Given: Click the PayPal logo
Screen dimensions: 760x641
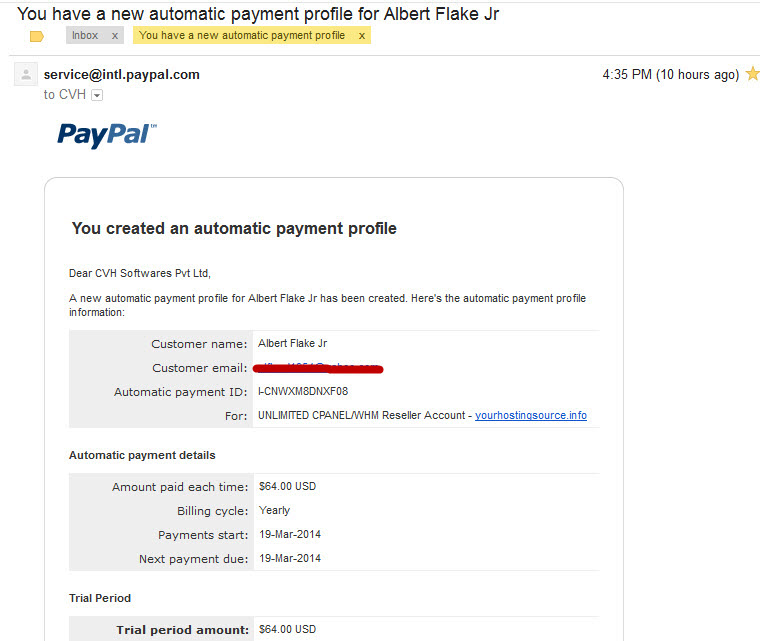Looking at the screenshot, I should [107, 134].
